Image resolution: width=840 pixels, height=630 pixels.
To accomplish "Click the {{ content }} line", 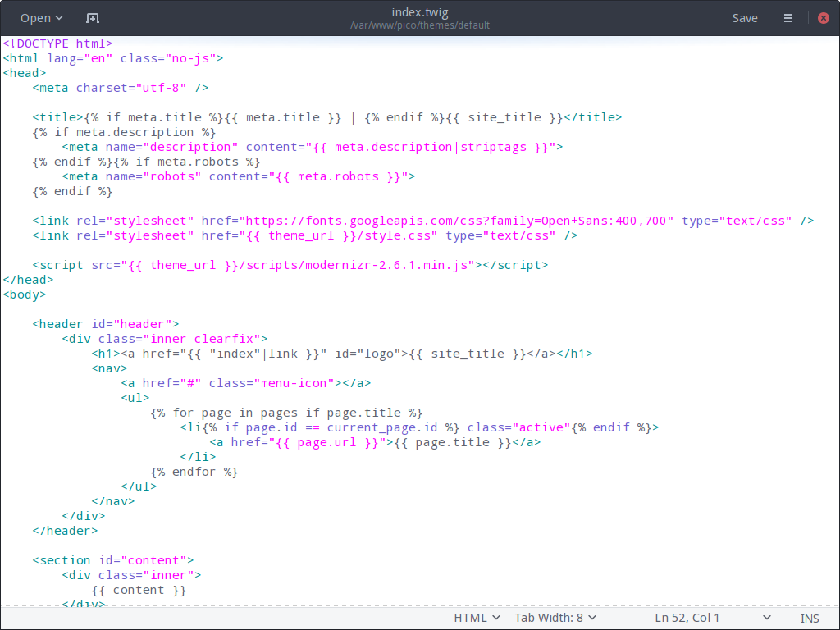I will click(139, 590).
